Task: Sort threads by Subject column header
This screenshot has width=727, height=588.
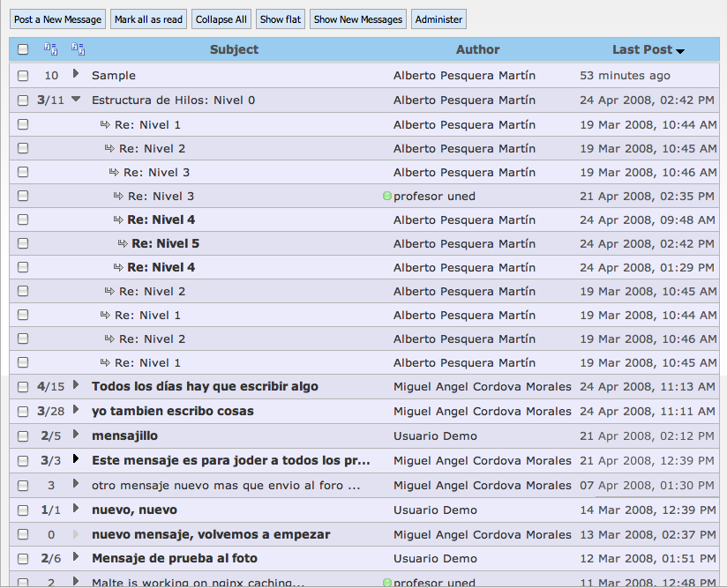Action: tap(234, 50)
